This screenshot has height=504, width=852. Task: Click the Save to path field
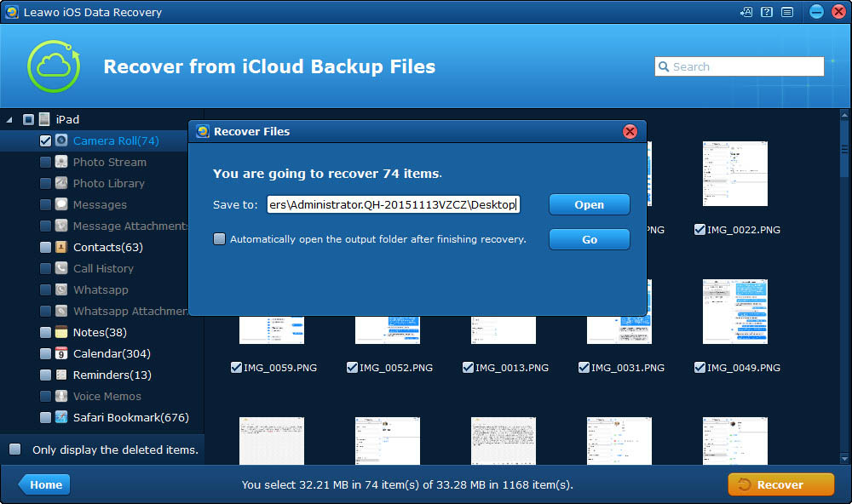point(392,204)
